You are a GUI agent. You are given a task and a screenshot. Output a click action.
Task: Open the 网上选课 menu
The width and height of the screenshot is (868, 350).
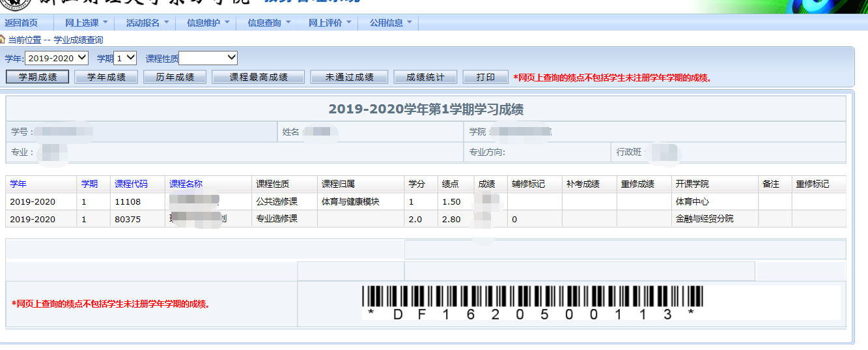[86, 23]
